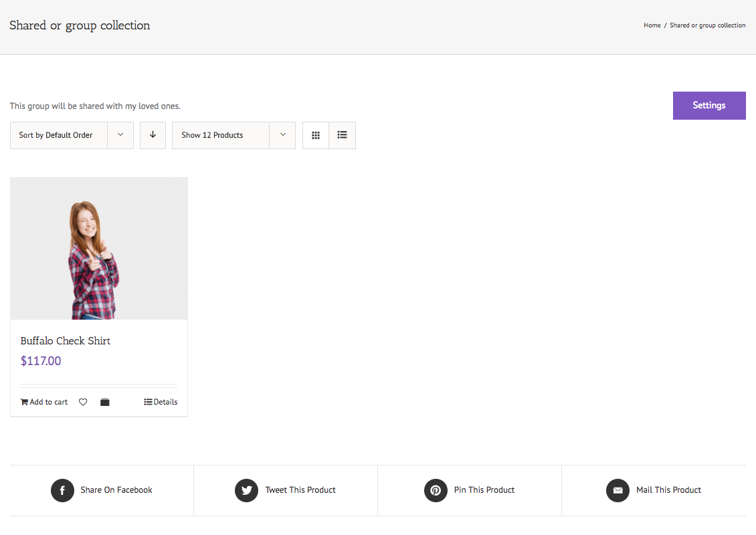Open the purple Settings button

pos(708,106)
